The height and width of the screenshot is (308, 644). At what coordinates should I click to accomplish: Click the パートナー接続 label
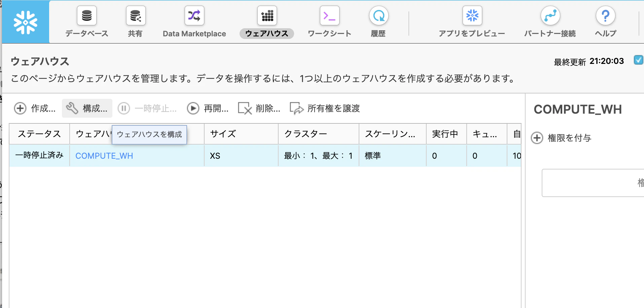550,34
